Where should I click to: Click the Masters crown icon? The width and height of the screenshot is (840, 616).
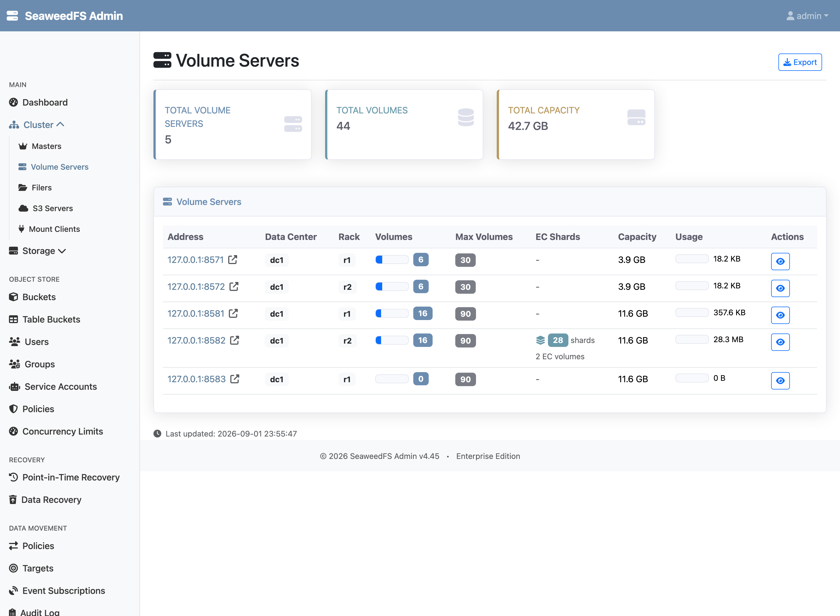pos(23,146)
